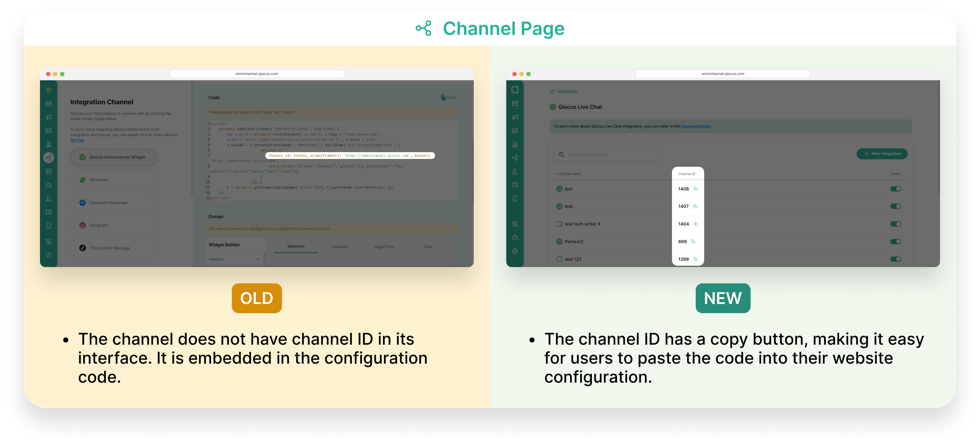Image resolution: width=980 pixels, height=445 pixels.
Task: Click the copy icon beside channel ID 1404
Action: [695, 224]
